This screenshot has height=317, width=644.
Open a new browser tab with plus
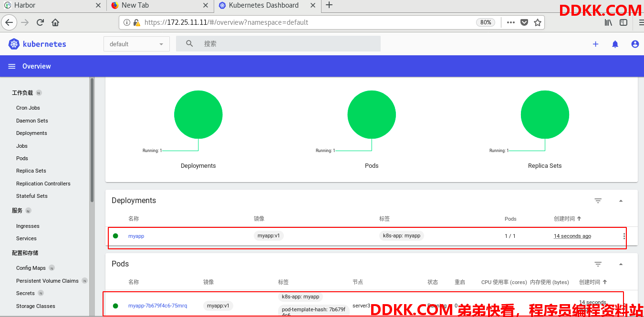tap(329, 5)
